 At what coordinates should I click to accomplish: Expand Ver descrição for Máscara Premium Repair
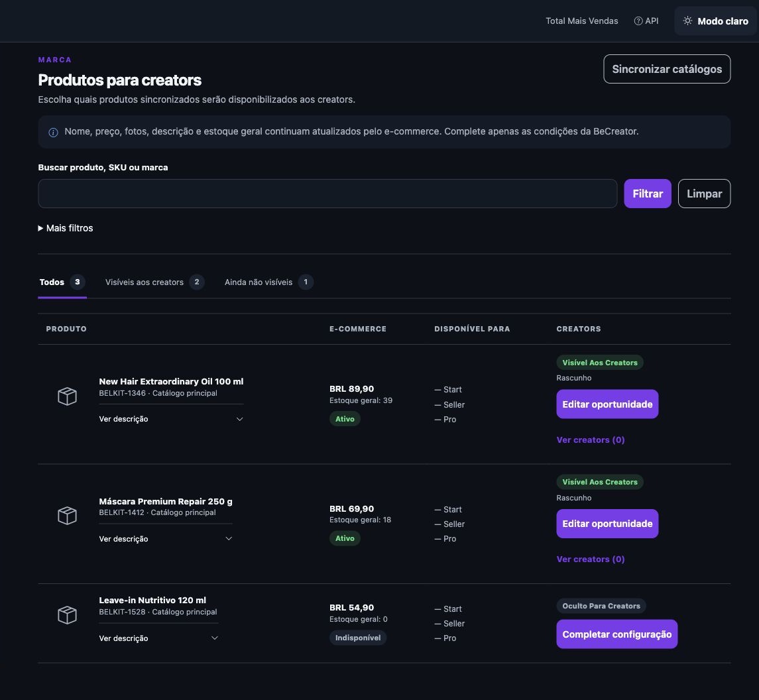(x=166, y=539)
